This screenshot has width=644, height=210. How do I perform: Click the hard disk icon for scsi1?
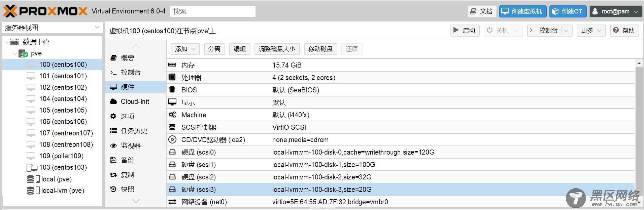tap(172, 164)
